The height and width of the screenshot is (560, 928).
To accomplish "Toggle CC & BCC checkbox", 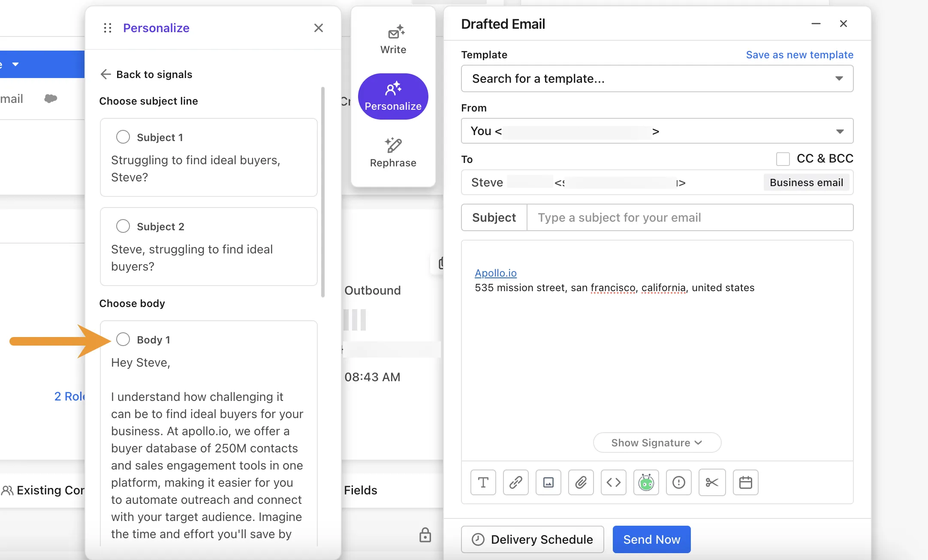I will 783,158.
